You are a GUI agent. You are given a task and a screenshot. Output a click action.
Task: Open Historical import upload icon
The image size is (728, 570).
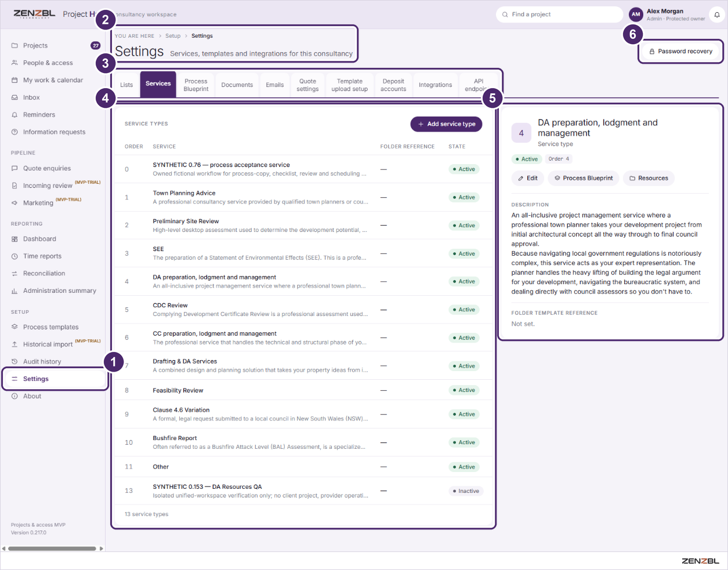pos(15,344)
